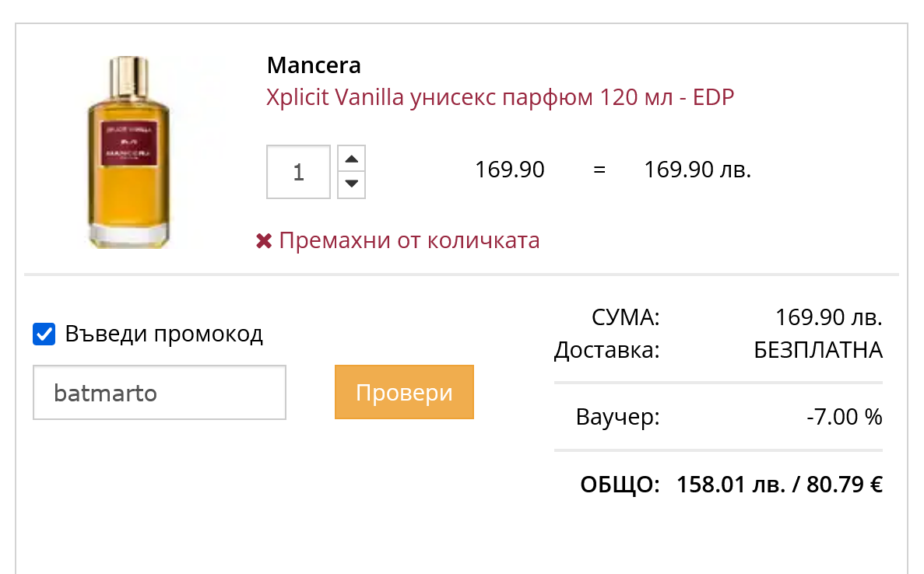Click the Премахни от количката link
This screenshot has height=574, width=924.
click(x=409, y=240)
